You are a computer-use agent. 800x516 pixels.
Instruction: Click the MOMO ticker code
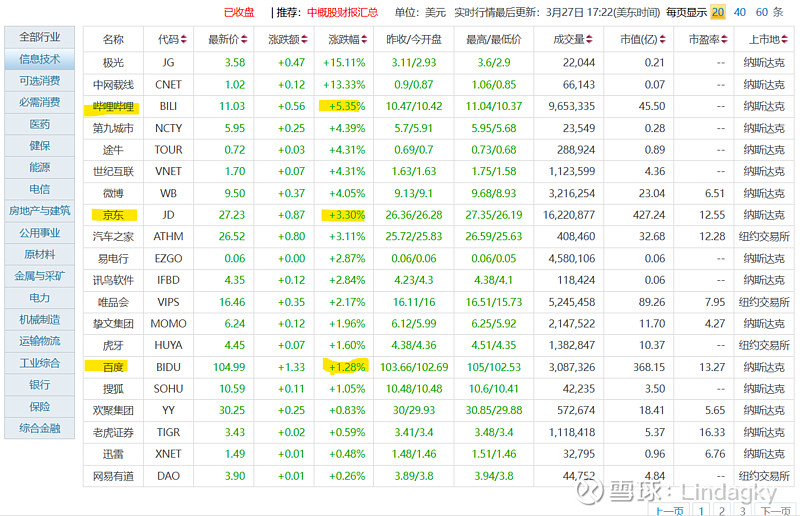click(168, 324)
